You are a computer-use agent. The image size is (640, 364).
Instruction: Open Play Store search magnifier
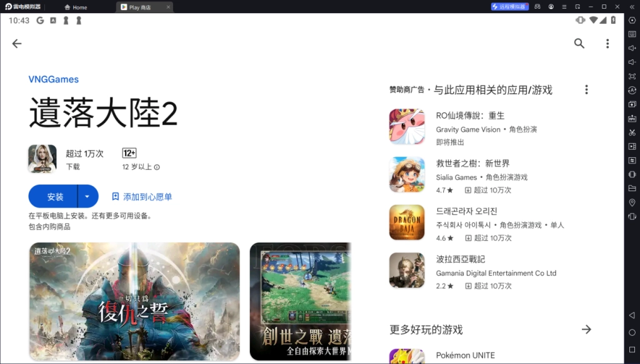[579, 44]
